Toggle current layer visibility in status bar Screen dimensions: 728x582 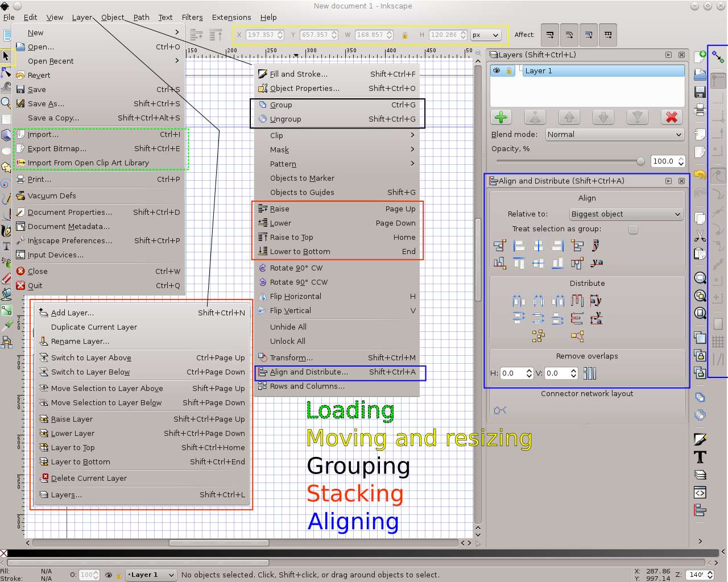(109, 575)
